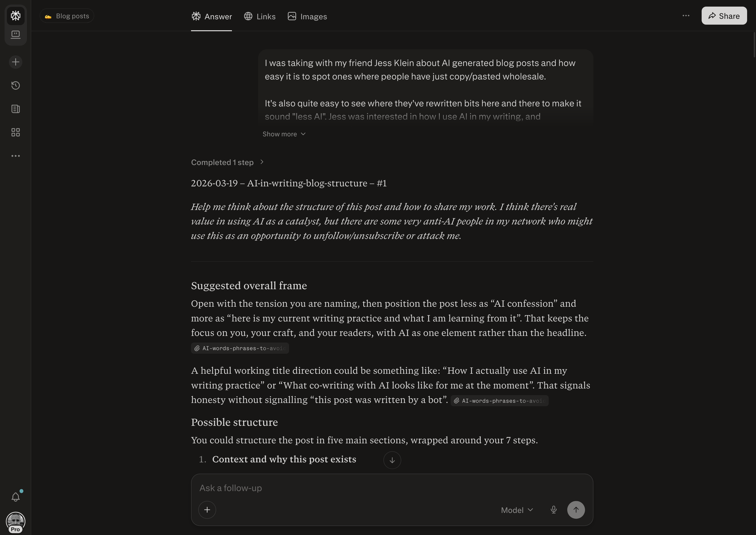Viewport: 756px width, 535px height.
Task: Click the submit arrow in the follow-up box
Action: pyautogui.click(x=576, y=510)
